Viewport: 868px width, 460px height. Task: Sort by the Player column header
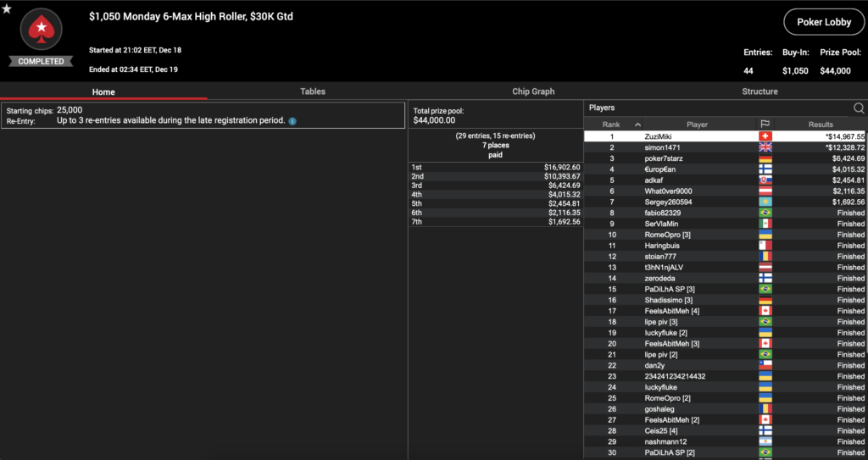[697, 125]
